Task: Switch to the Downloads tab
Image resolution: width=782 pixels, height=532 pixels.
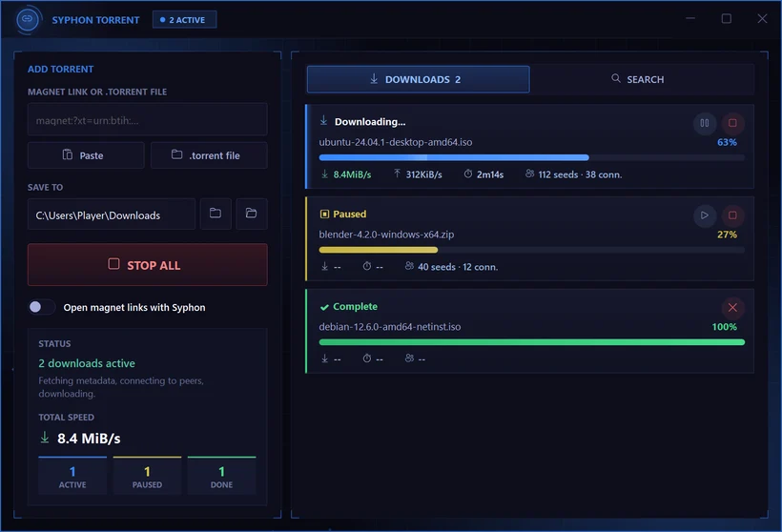Action: pyautogui.click(x=418, y=79)
